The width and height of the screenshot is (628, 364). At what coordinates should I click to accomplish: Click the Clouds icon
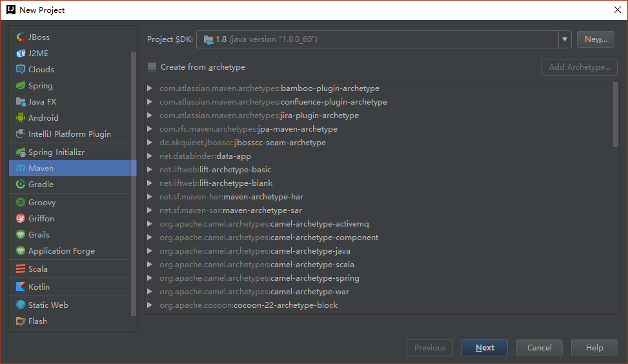(21, 69)
